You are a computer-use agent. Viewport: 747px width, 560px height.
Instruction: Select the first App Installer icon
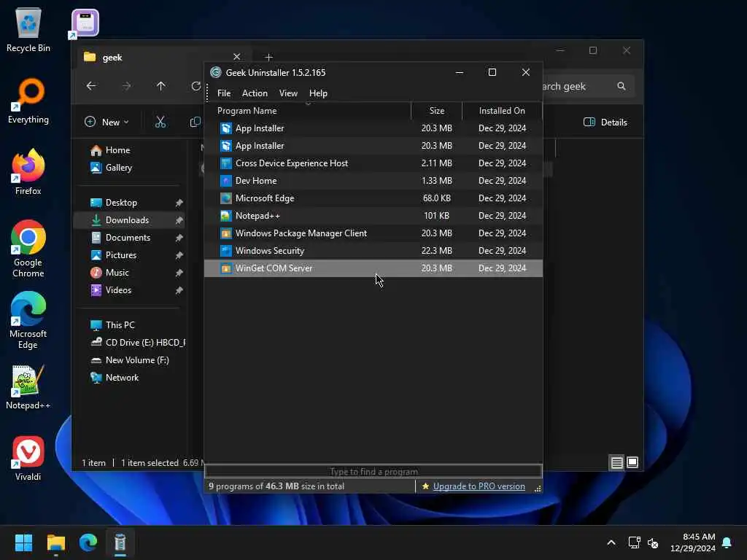[x=226, y=128]
